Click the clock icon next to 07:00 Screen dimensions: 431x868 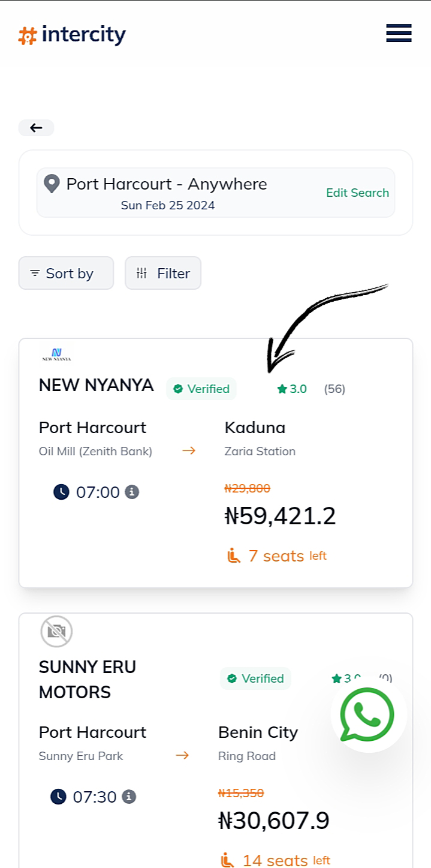point(61,492)
